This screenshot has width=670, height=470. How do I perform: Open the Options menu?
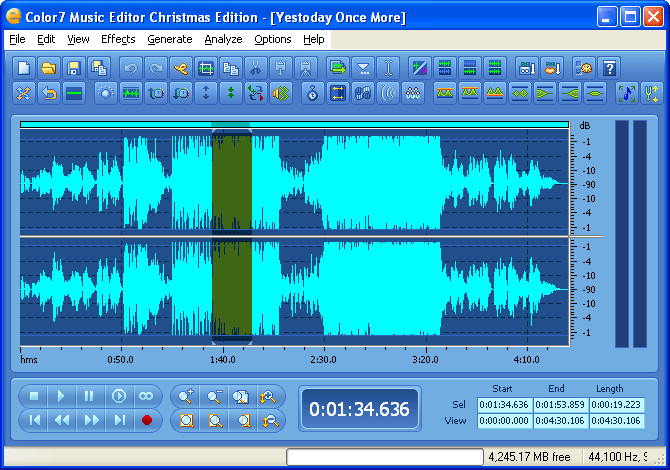273,39
